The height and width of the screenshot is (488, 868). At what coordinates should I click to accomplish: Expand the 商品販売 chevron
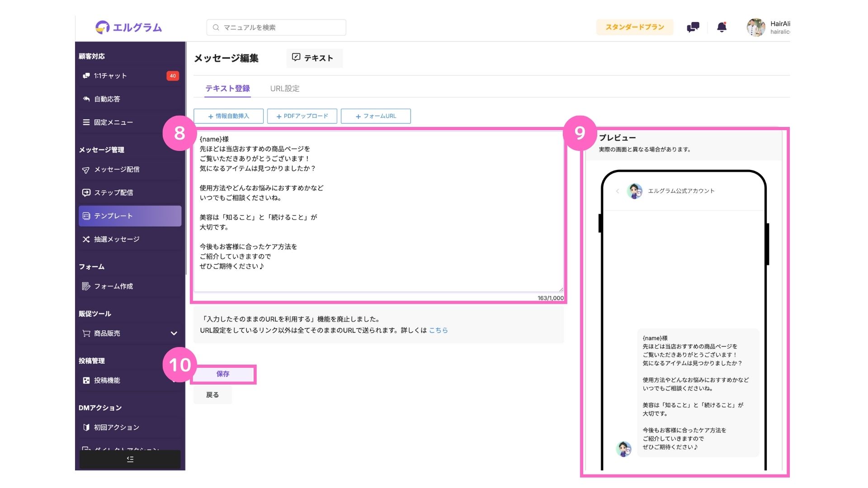[174, 333]
